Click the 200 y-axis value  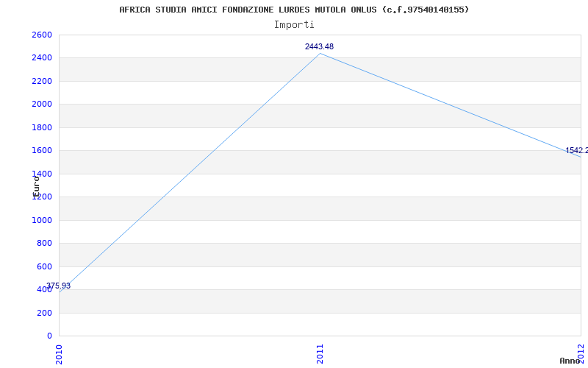[x=44, y=313]
